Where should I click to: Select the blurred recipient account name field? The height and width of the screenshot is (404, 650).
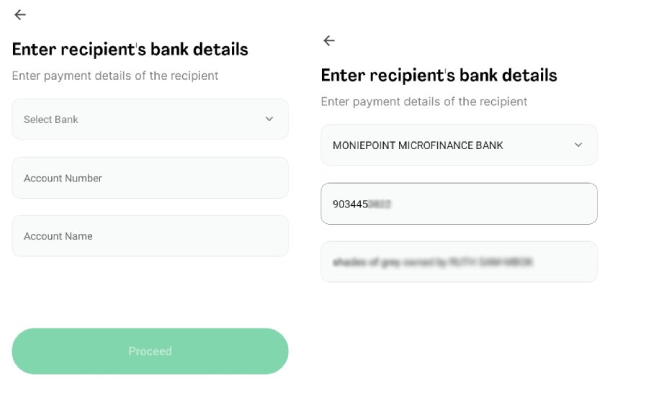click(x=459, y=262)
